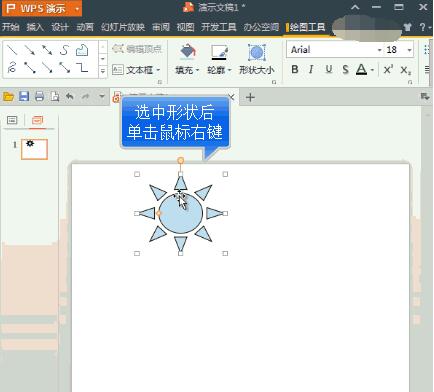Click the sun shape's rotation handle
Screen dimensions: 434x392
pos(181,161)
